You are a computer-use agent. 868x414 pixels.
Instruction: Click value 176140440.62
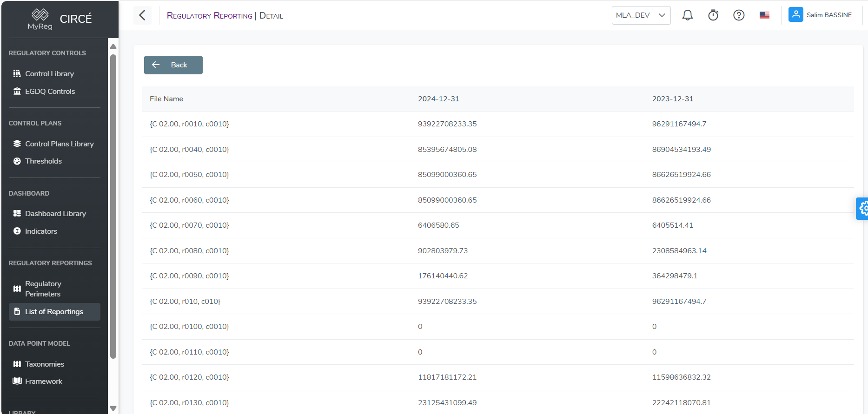coord(443,276)
